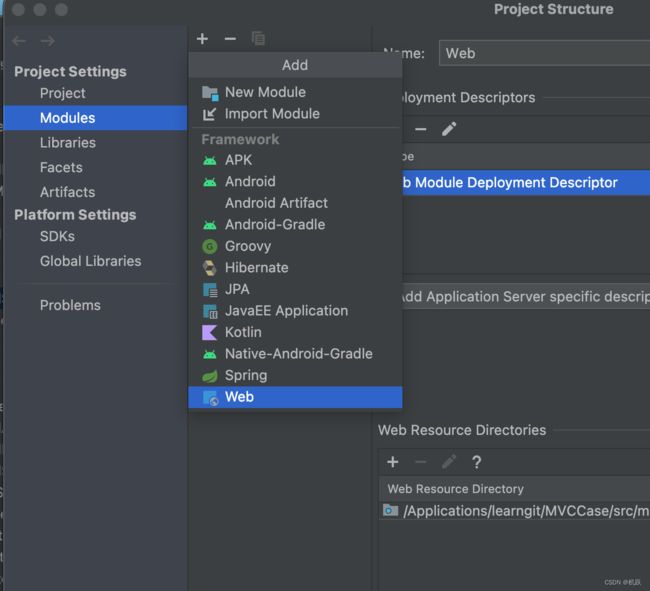Click the Android-Gradle robot icon

click(x=210, y=225)
